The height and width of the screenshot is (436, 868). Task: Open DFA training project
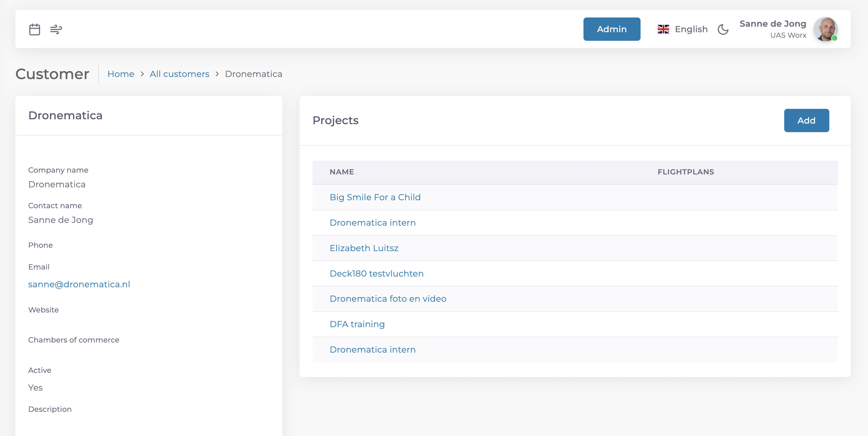pos(357,324)
